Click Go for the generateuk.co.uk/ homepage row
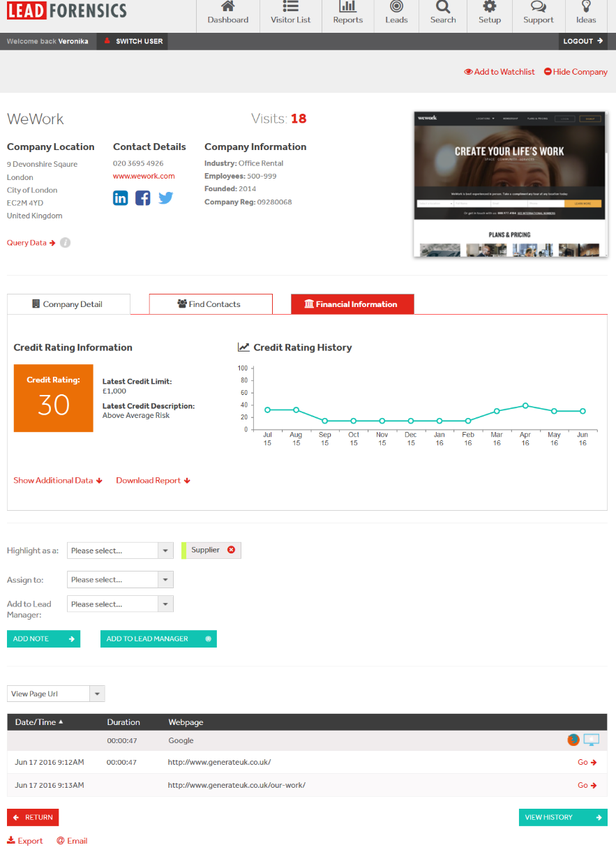616x852 pixels. point(587,763)
